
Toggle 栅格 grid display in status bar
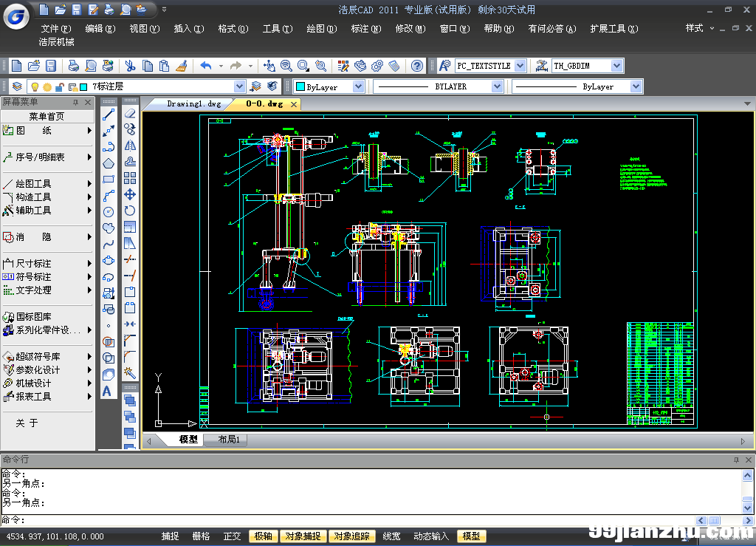(201, 536)
